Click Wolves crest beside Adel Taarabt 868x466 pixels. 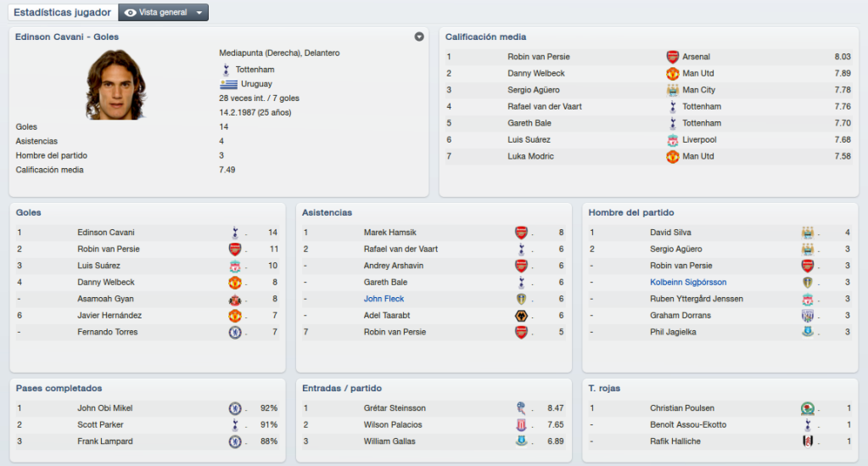point(522,315)
